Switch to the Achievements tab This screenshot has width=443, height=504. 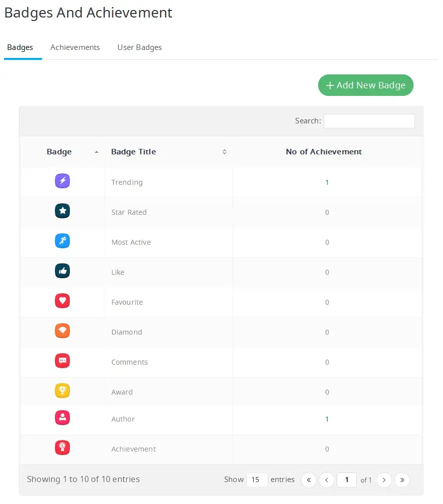click(75, 47)
